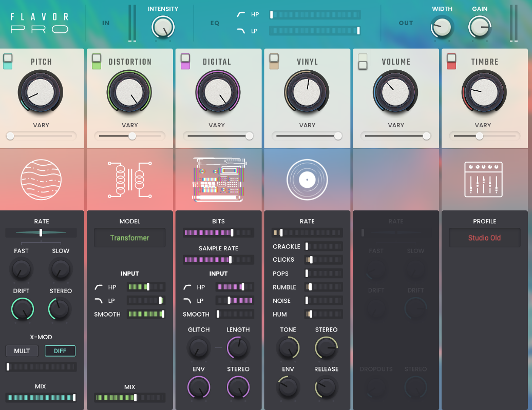Click the Timbre Vary slider handle
The width and height of the screenshot is (532, 410).
480,136
